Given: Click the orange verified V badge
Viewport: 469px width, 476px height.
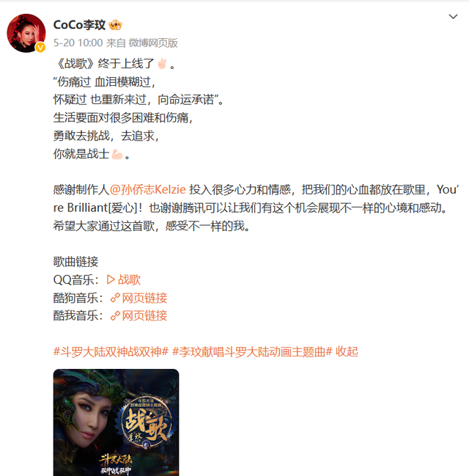Looking at the screenshot, I should pos(40,48).
